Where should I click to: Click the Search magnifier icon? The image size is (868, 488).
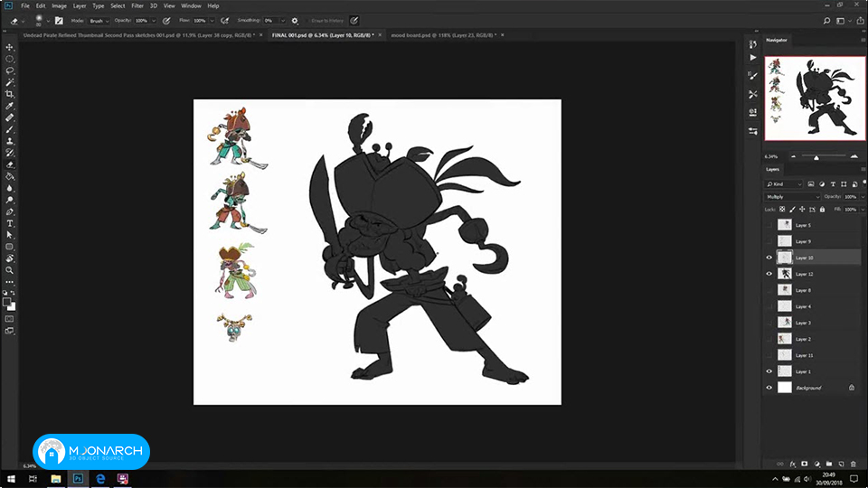tap(826, 21)
